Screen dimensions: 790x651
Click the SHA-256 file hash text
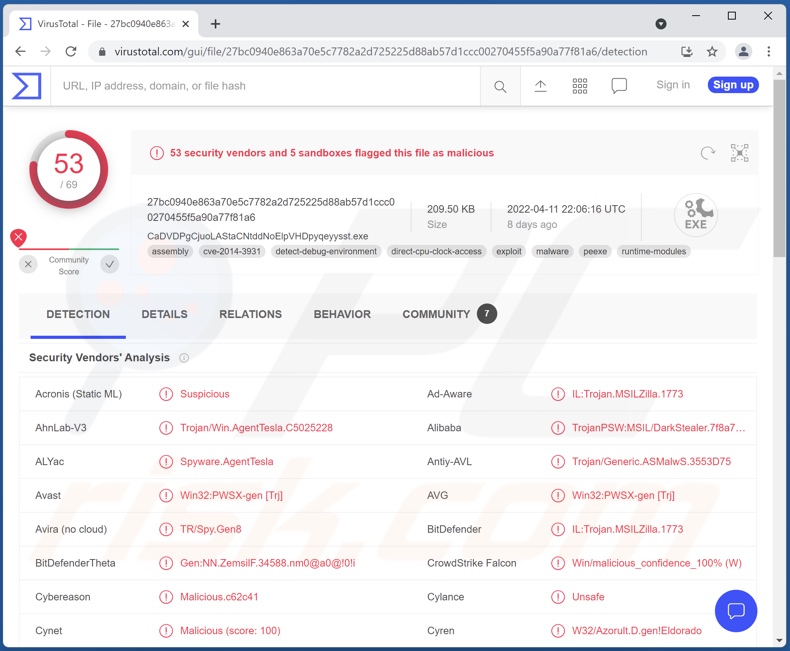(x=271, y=210)
